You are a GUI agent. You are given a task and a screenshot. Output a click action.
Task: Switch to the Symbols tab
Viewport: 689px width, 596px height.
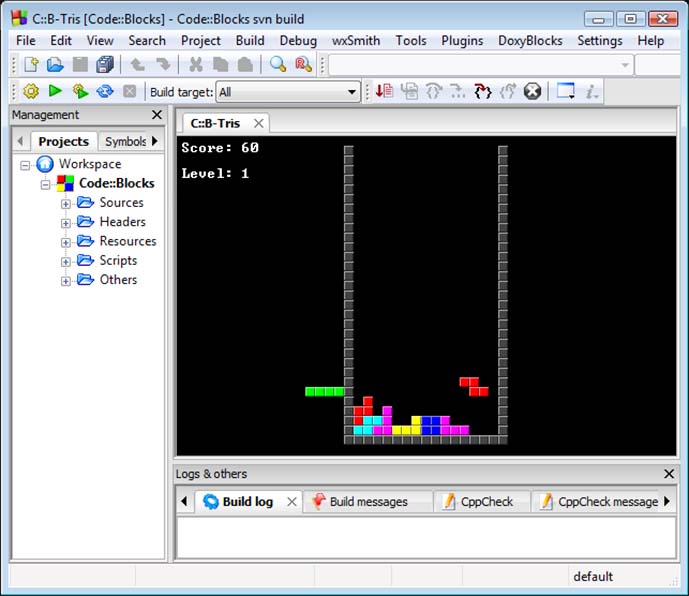point(125,142)
